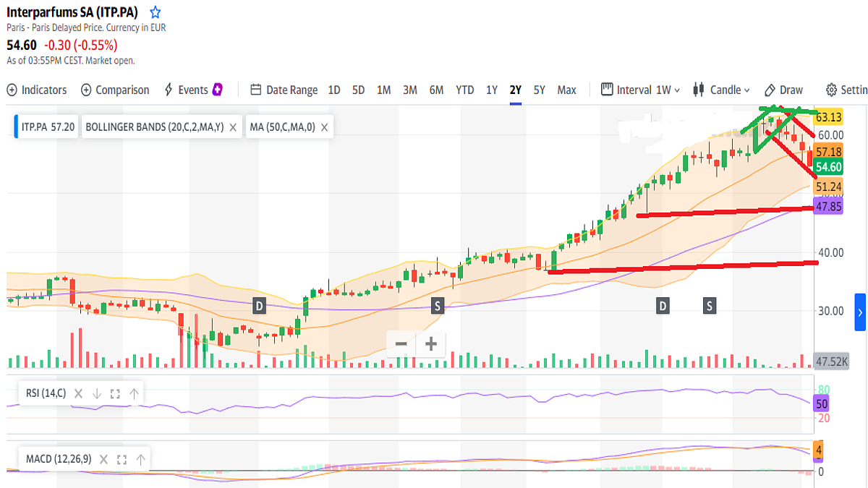Click the Comparison plus icon
Image resolution: width=868 pixels, height=488 pixels.
[x=86, y=90]
